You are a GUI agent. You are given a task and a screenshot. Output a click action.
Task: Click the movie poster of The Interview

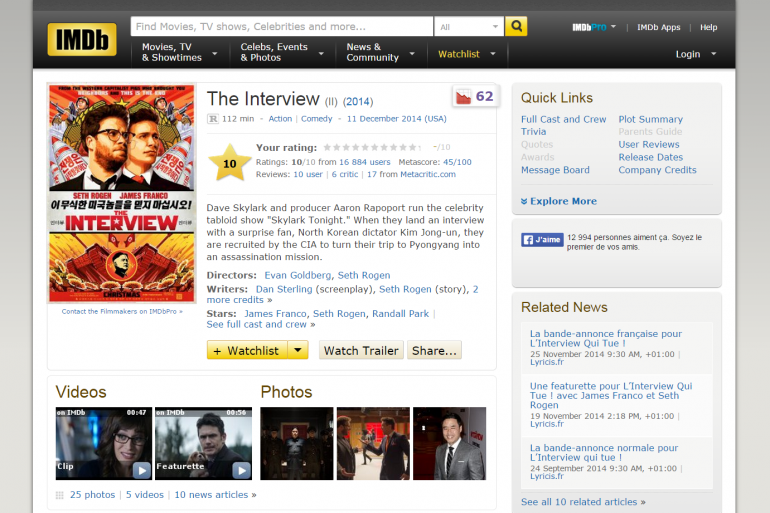(x=121, y=193)
